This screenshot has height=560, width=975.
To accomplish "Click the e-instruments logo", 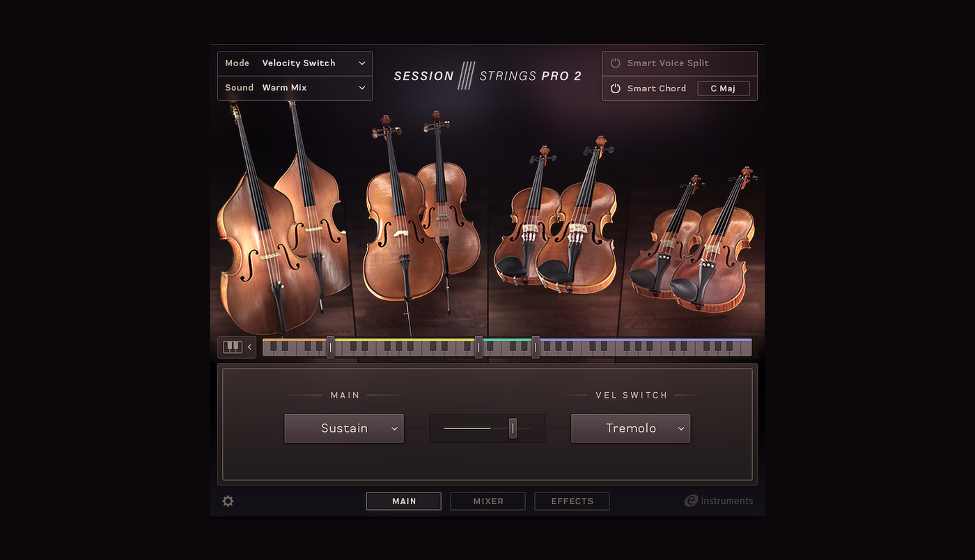I will point(719,501).
